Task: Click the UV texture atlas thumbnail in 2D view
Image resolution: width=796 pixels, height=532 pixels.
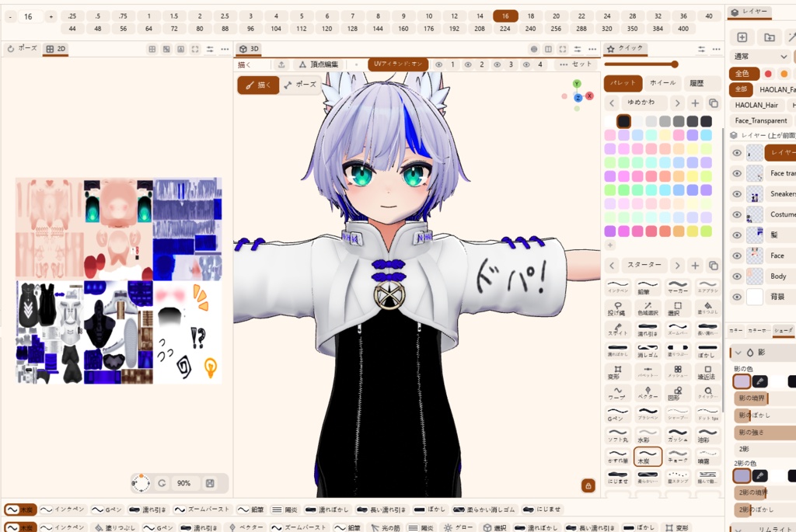Action: tap(119, 280)
